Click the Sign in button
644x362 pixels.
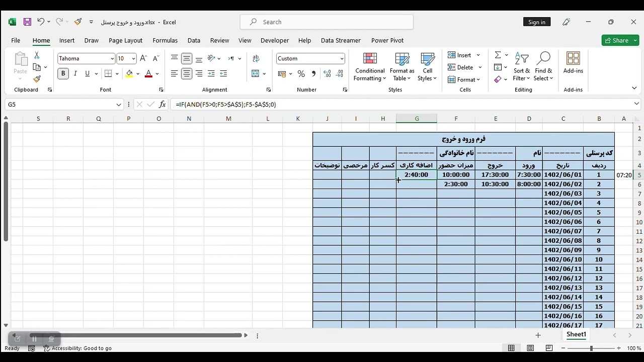pos(537,22)
